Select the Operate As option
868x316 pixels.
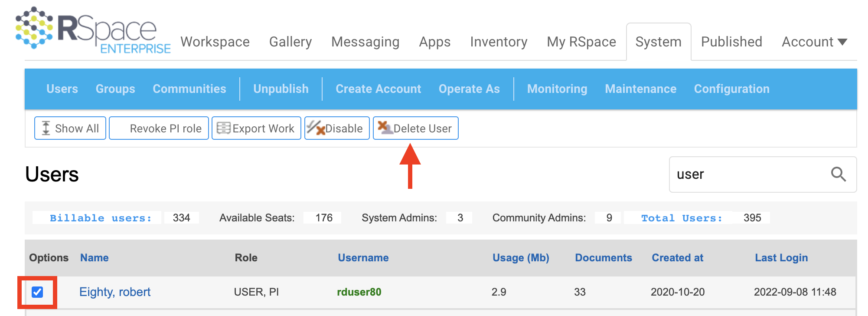pyautogui.click(x=469, y=89)
